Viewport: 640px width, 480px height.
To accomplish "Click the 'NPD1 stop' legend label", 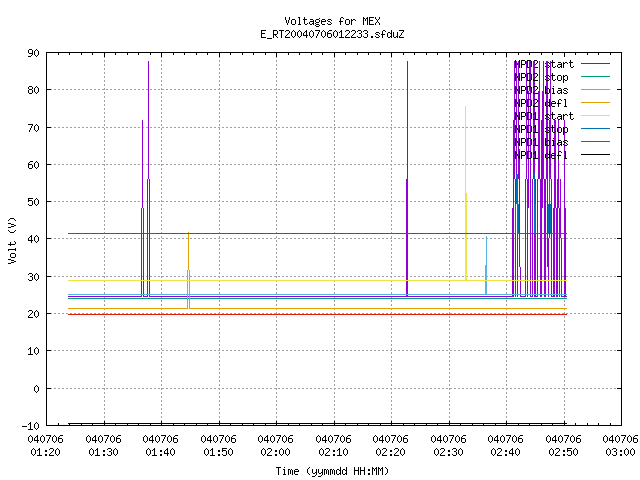I will pyautogui.click(x=541, y=129).
